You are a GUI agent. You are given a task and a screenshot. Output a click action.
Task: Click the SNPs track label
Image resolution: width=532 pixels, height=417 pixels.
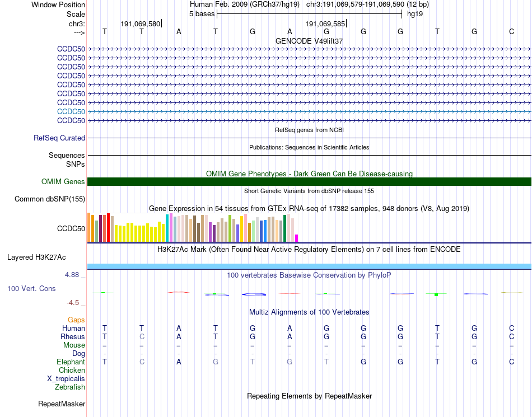[x=76, y=164]
